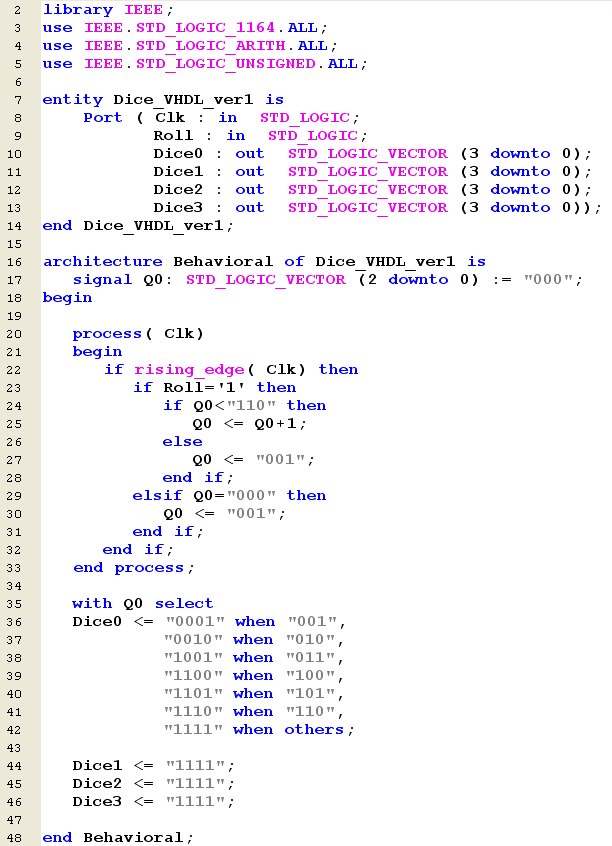This screenshot has height=846, width=612.
Task: Click the 'signal' keyword on line 17
Action: [103, 279]
